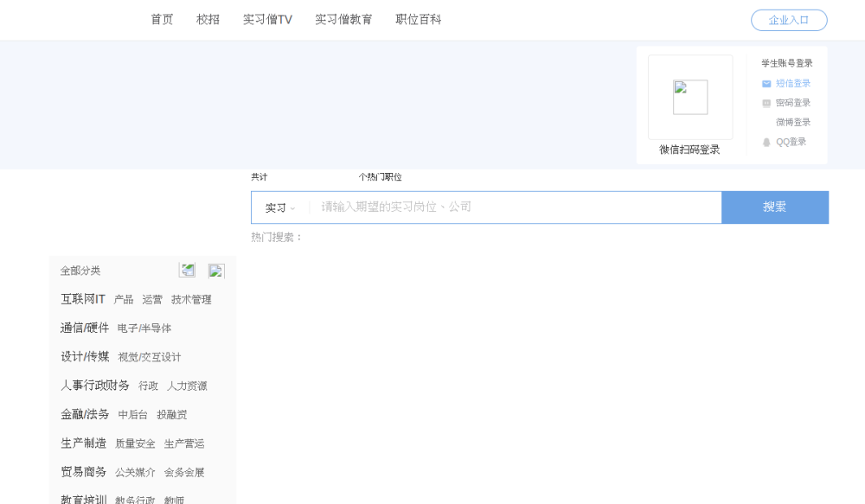Click the 学生账号登录 heading
This screenshot has height=504, width=865.
pyautogui.click(x=786, y=63)
